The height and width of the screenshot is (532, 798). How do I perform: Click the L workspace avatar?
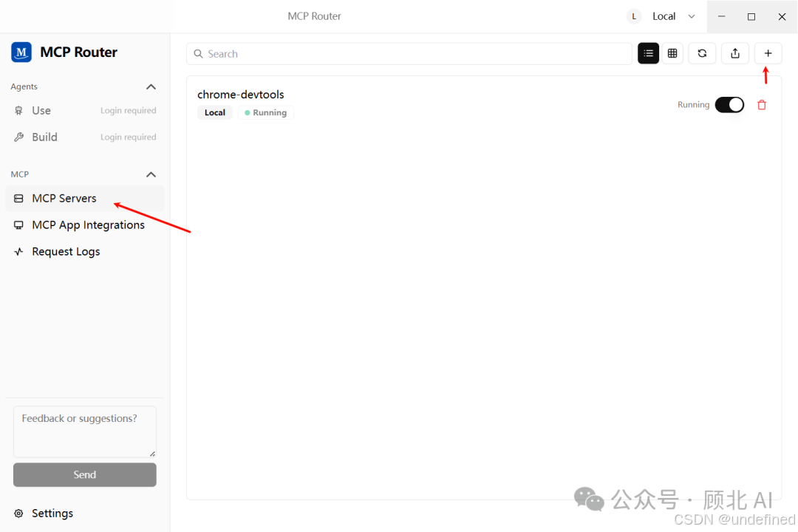click(634, 16)
